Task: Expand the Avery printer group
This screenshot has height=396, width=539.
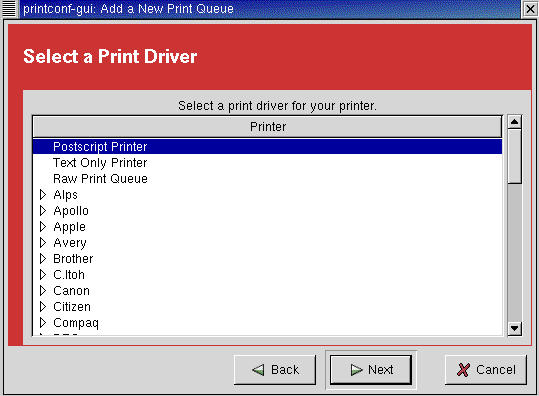Action: [43, 243]
